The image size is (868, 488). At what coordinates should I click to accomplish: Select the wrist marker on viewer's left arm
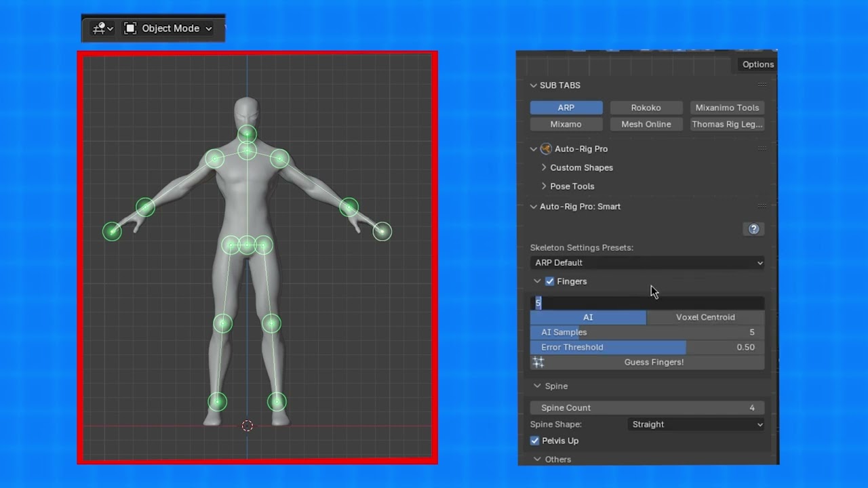tap(145, 207)
